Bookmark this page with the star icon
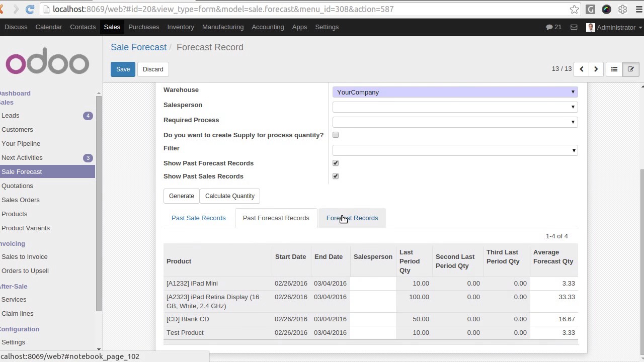 click(574, 9)
